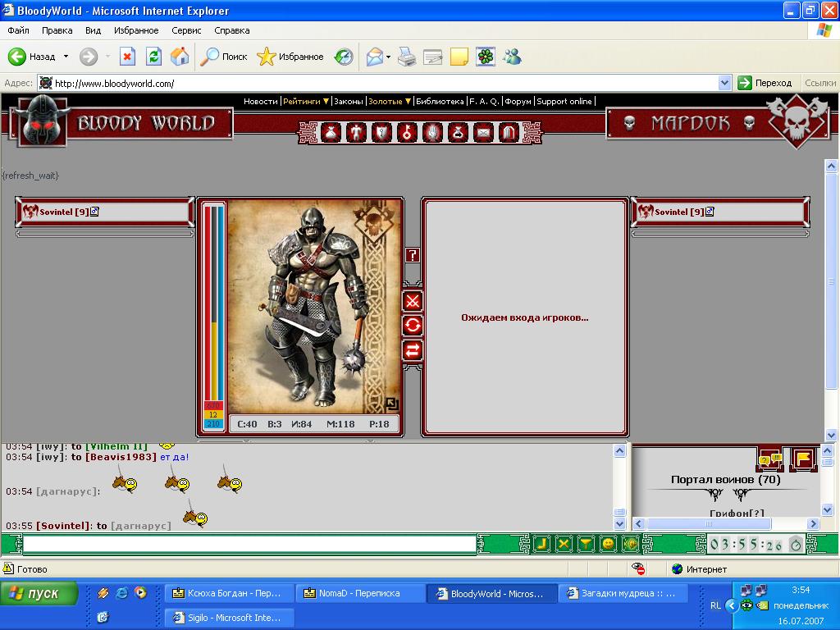Image resolution: width=840 pixels, height=630 pixels.
Task: Open the F. A. Q. link
Action: click(x=484, y=101)
